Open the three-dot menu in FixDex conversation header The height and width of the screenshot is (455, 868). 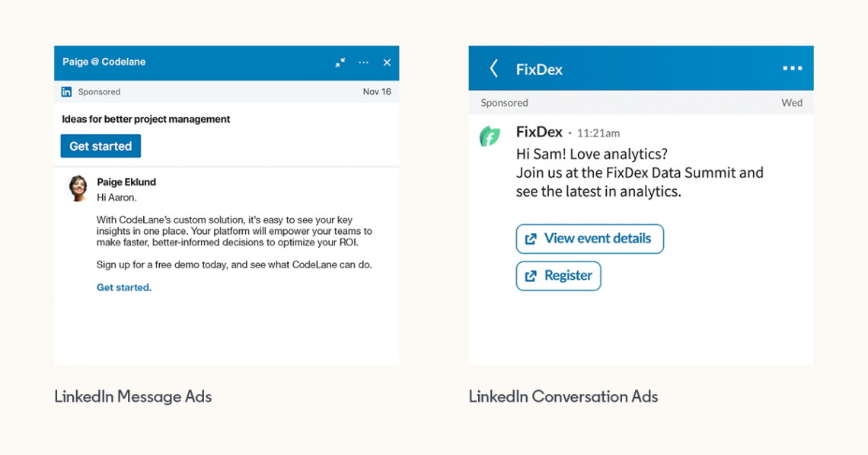(x=794, y=68)
